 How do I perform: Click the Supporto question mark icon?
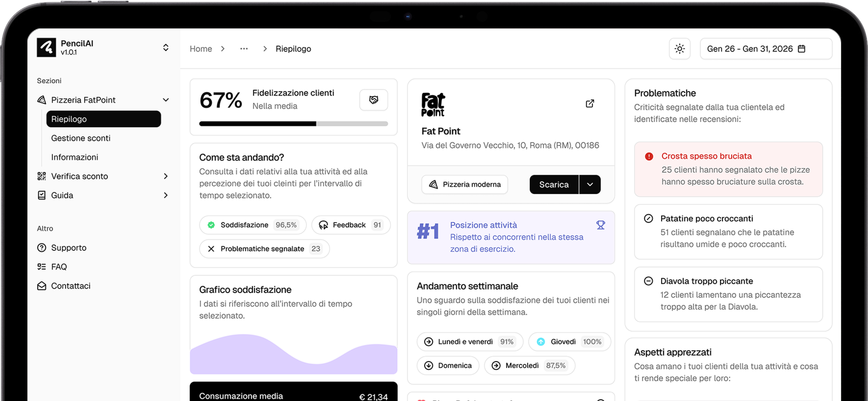[41, 248]
